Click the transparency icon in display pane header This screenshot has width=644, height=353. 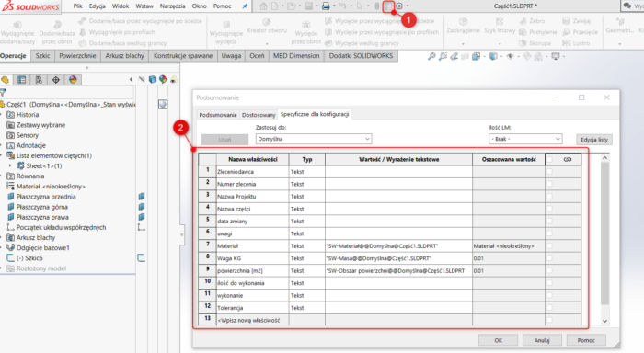[174, 80]
